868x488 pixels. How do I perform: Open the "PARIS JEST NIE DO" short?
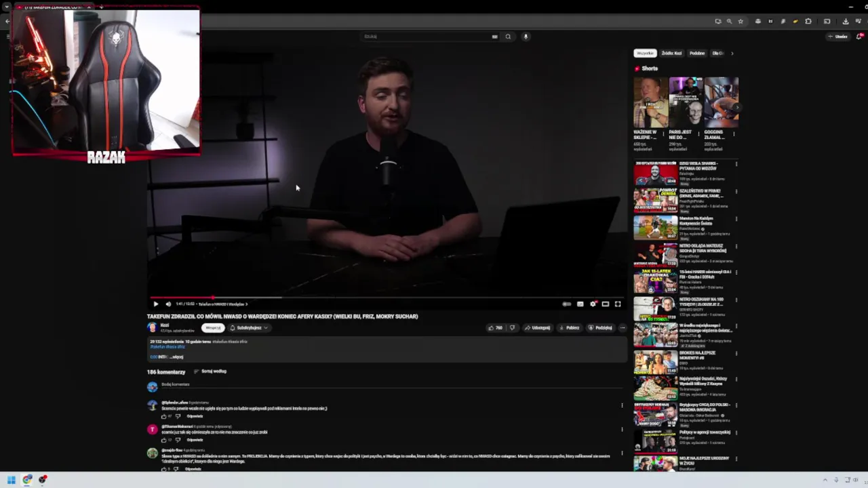(686, 102)
